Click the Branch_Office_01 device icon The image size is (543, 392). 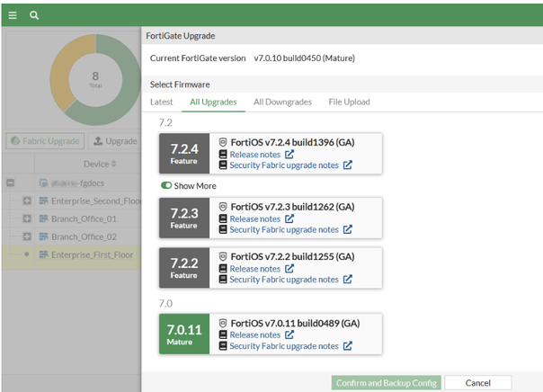[x=44, y=218]
